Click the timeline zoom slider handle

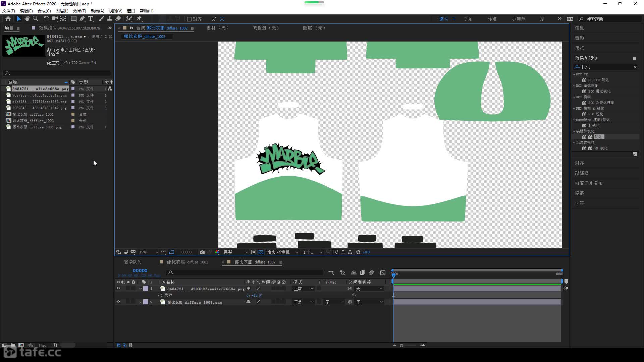point(401,345)
